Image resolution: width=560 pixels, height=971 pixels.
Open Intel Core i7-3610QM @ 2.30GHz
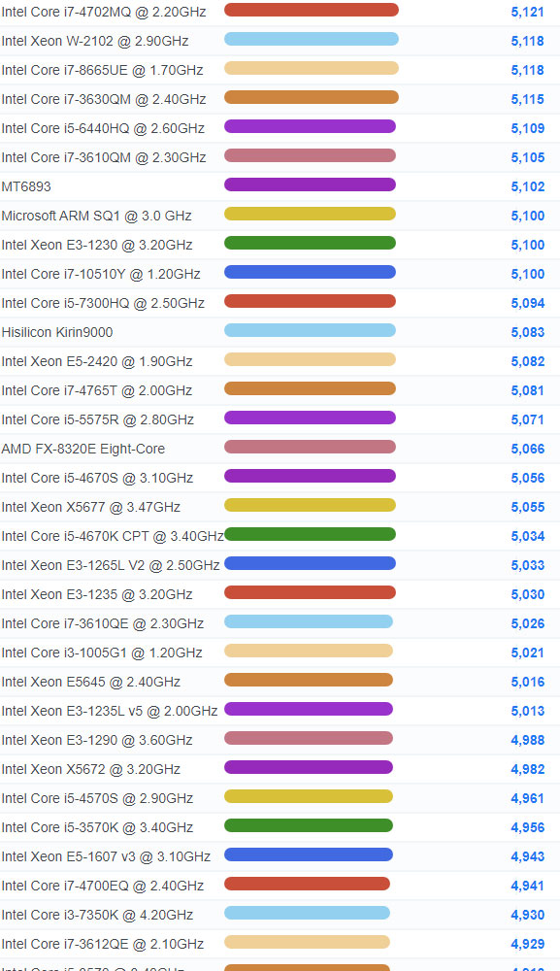[104, 157]
